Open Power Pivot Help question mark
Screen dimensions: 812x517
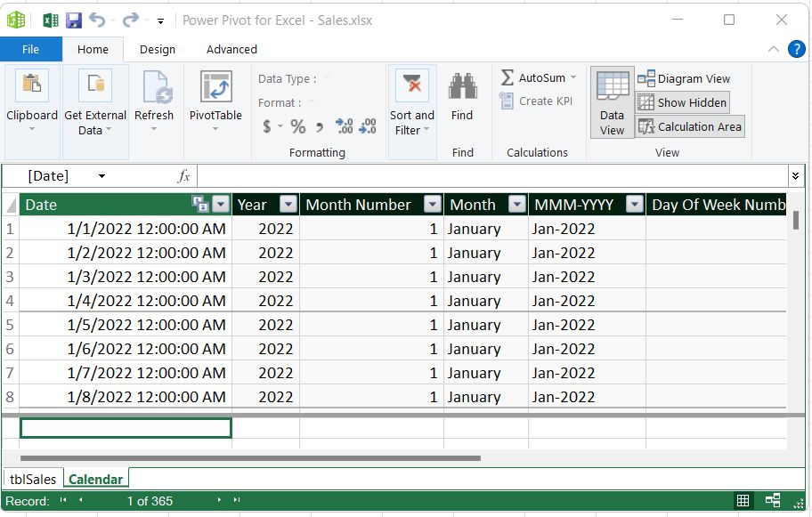(797, 49)
